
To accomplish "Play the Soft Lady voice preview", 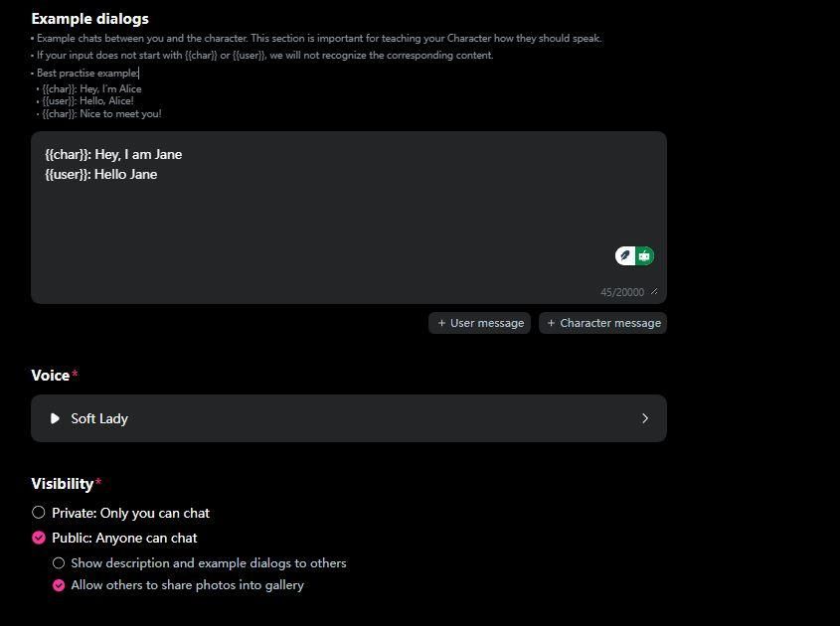I will point(55,418).
